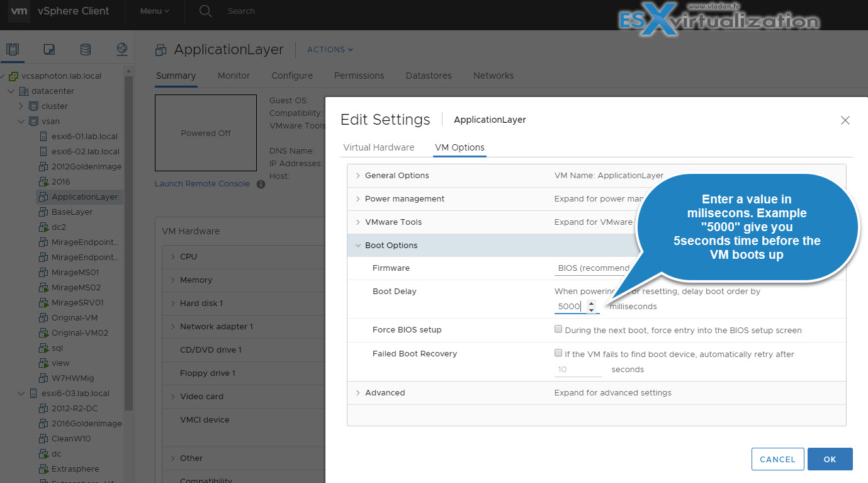Click the info icon beside Launch Remote Console
This screenshot has height=483, width=868.
click(x=261, y=184)
